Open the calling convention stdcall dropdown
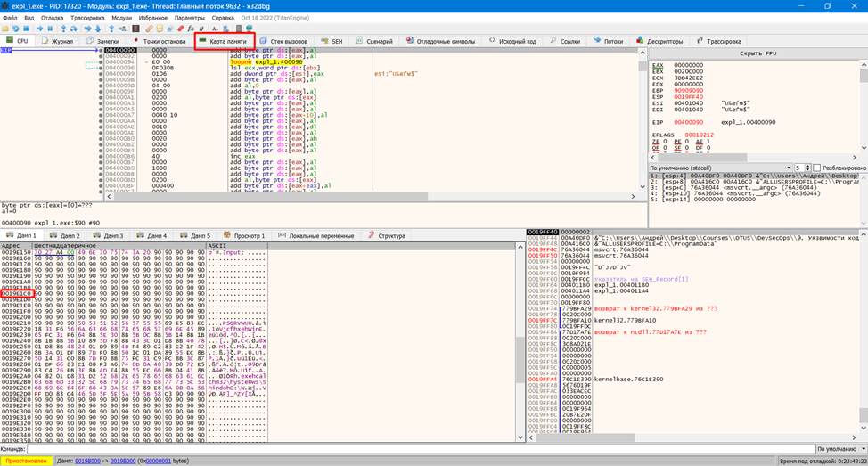 718,168
